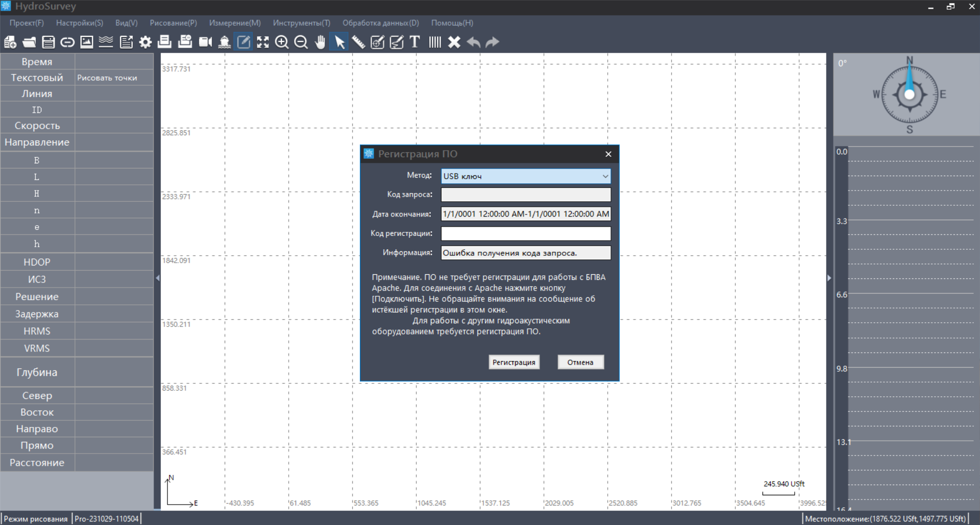
Task: Click the Redo arrow icon
Action: coord(492,42)
